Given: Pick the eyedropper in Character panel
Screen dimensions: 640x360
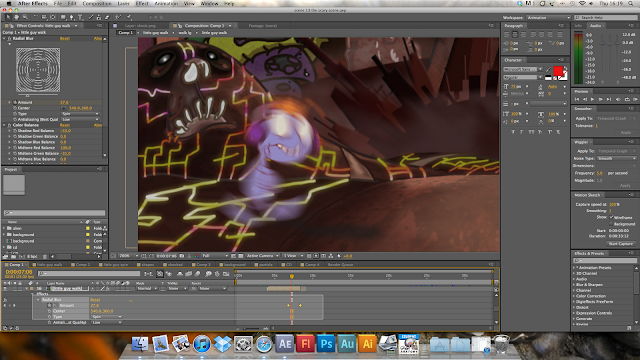Looking at the screenshot, I should 548,69.
